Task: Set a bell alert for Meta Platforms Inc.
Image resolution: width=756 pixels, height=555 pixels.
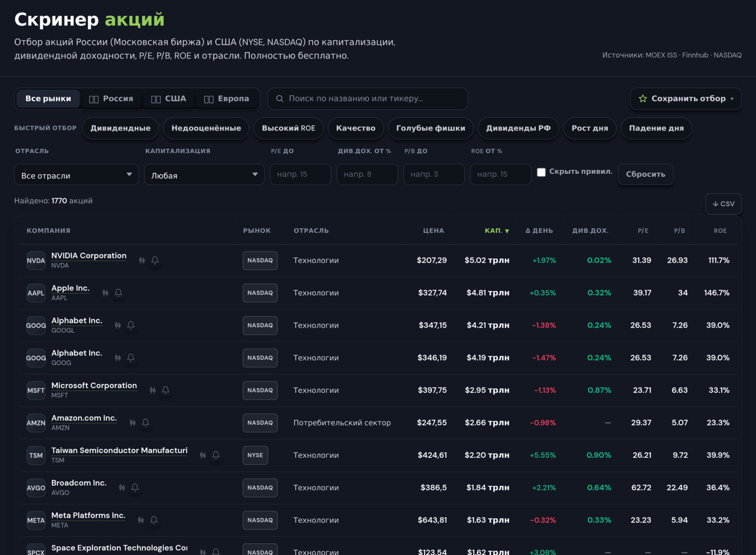Action: [x=154, y=520]
